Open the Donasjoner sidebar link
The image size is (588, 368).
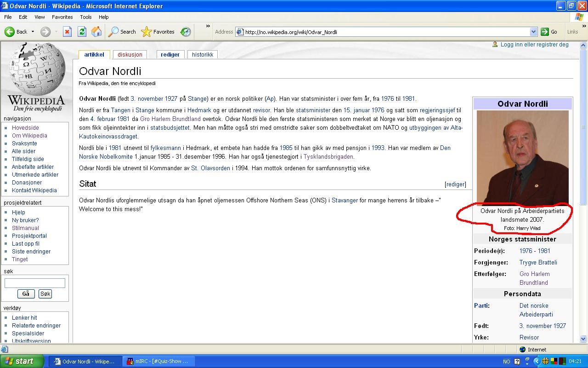[27, 183]
